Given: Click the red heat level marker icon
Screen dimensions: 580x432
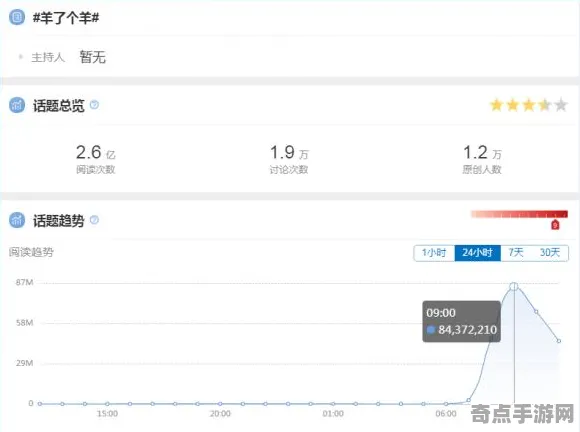Looking at the screenshot, I should (555, 225).
